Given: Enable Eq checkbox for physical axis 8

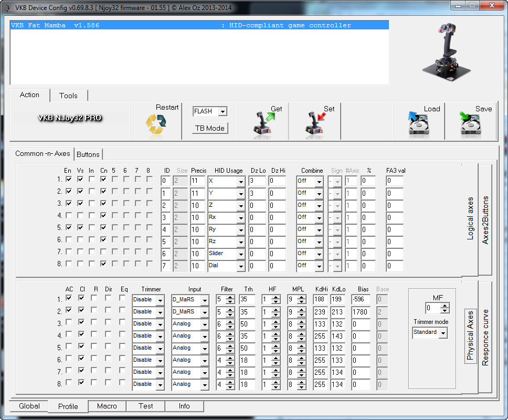Looking at the screenshot, I should pos(122,382).
